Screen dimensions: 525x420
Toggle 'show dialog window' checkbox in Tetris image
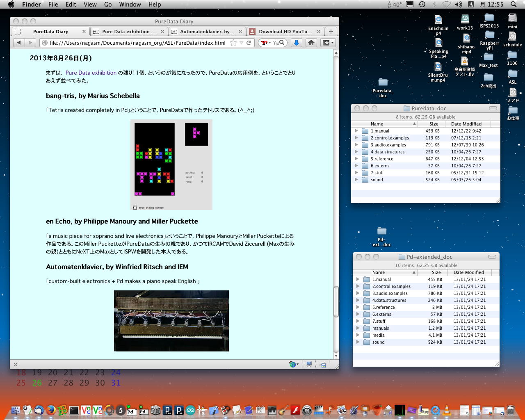(x=135, y=208)
